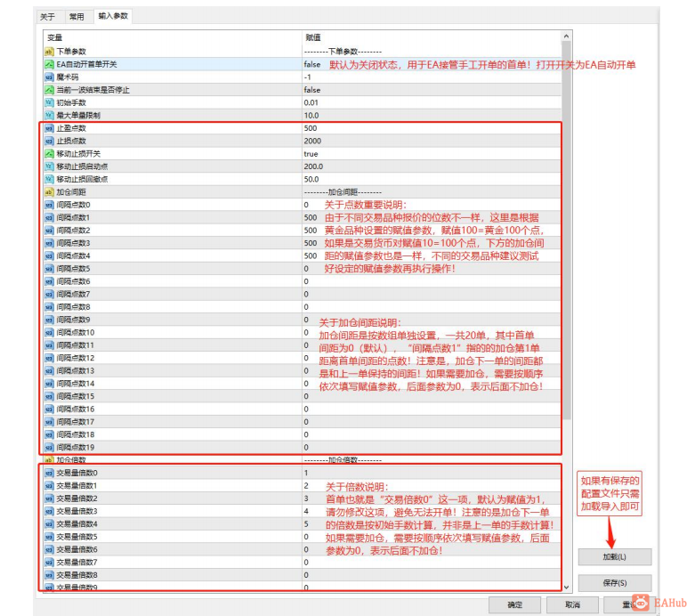Click the 加载(L) button
The width and height of the screenshot is (695, 616).
615,557
